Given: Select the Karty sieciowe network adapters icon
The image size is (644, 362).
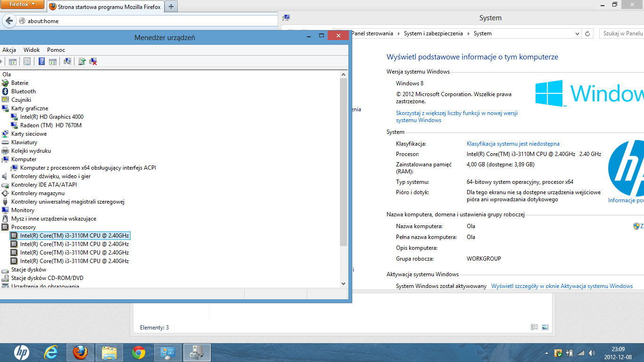Looking at the screenshot, I should 5,134.
